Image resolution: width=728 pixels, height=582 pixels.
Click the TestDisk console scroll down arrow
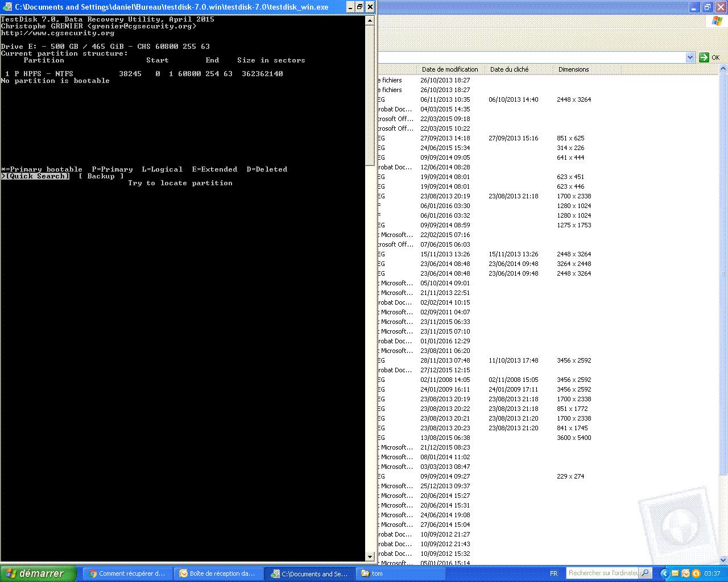(370, 557)
